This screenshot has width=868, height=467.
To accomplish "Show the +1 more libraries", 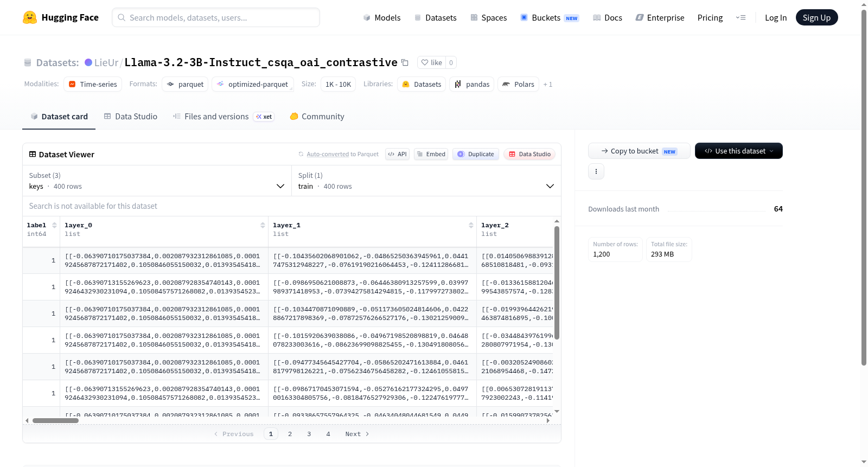I will coord(548,84).
